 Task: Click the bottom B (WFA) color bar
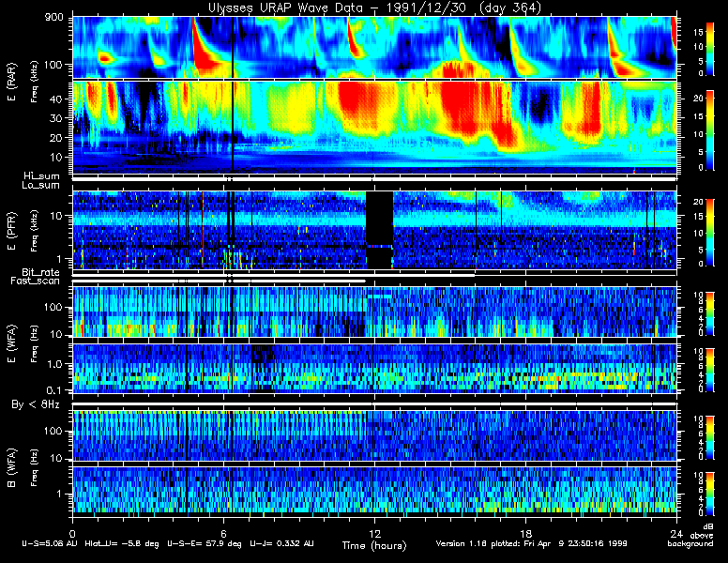click(683, 491)
